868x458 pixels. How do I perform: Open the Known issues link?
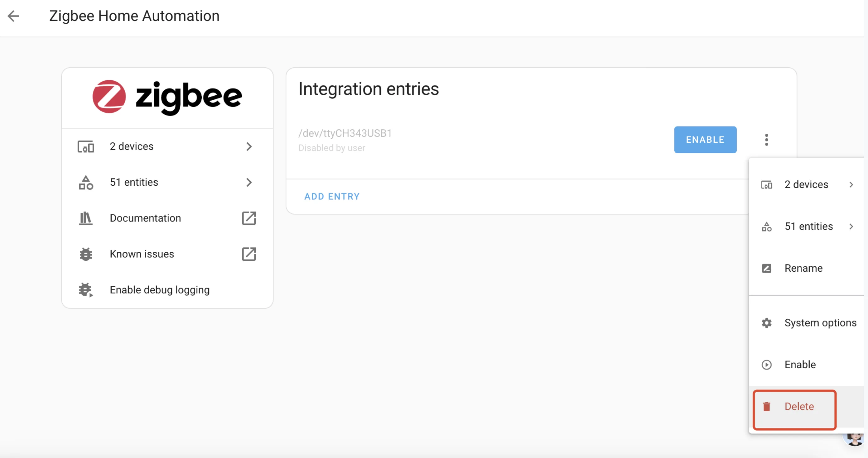167,254
